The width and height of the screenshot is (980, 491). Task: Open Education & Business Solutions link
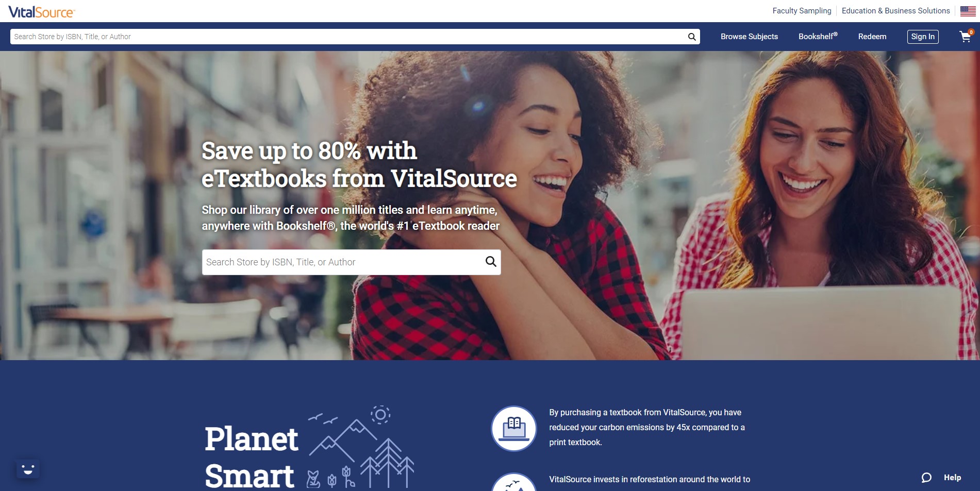click(x=895, y=11)
